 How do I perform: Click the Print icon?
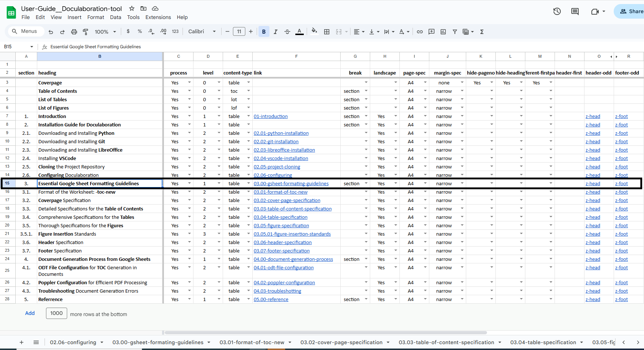[x=74, y=32]
